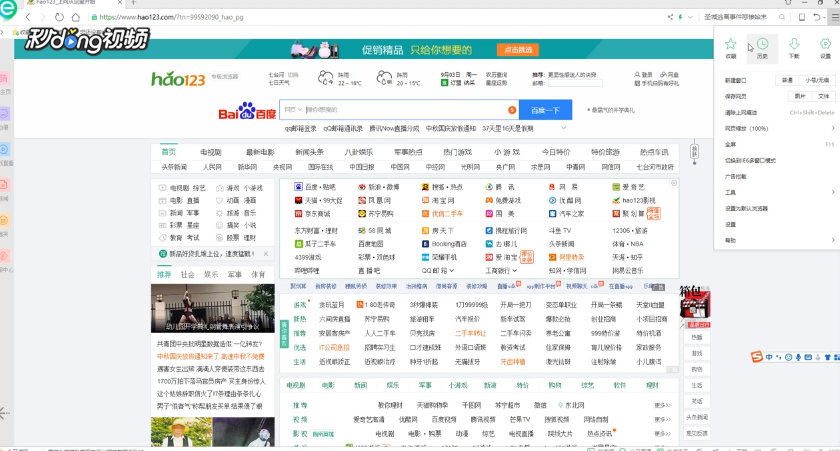Image resolution: width=840 pixels, height=451 pixels.
Task: Open the 人民网 link
Action: [x=212, y=167]
